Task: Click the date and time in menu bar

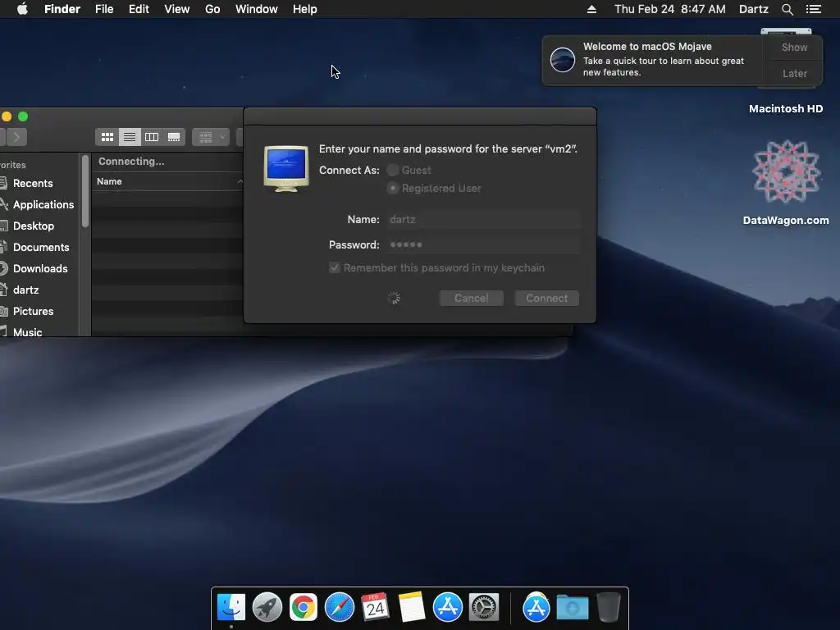Action: pos(669,9)
